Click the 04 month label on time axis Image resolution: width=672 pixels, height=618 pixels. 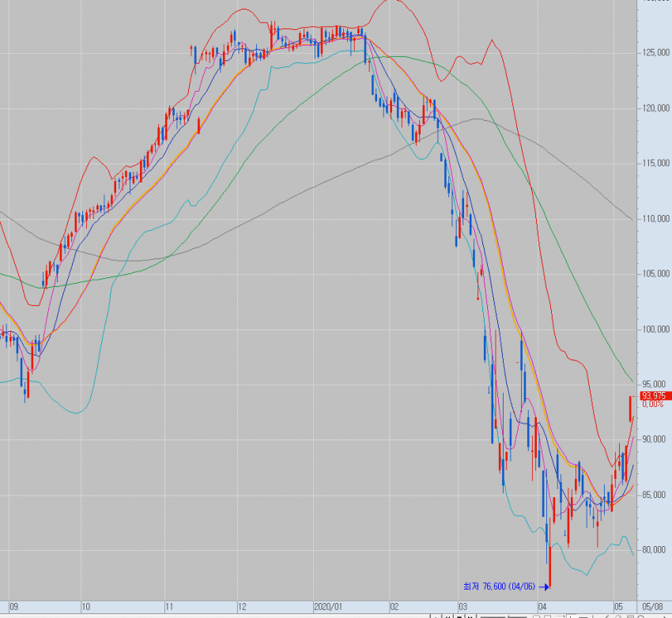click(542, 607)
